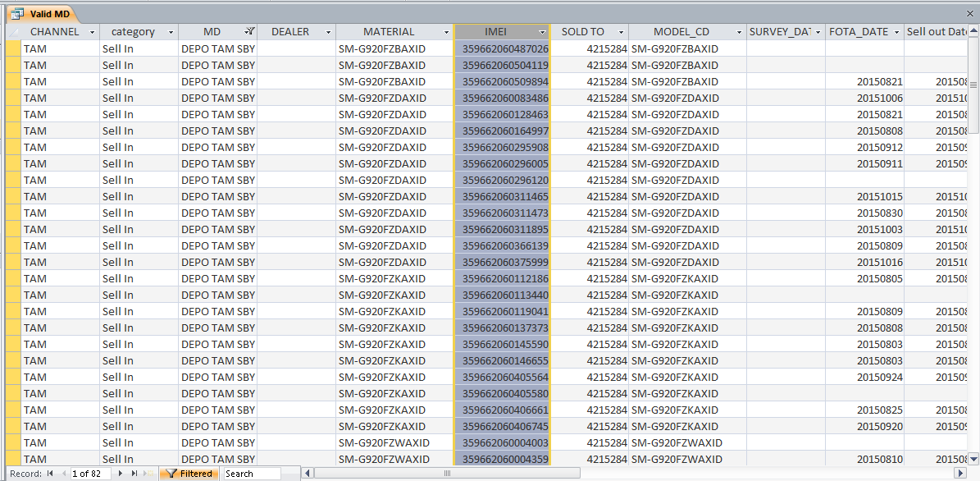Go to first record navigation arrow
This screenshot has height=481, width=980.
tap(50, 474)
